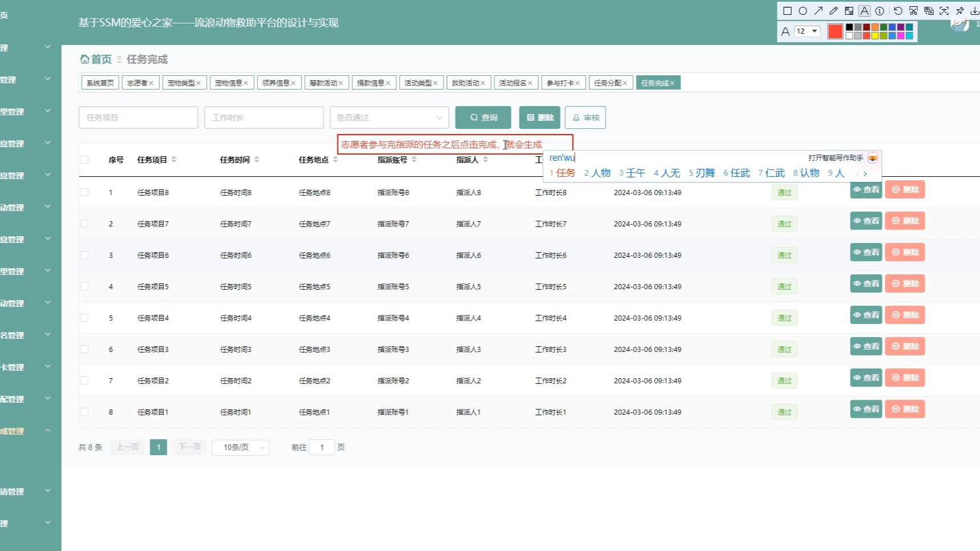Sort by 任务项目 column arrows
Viewport: 980px width, 551px height.
(174, 160)
